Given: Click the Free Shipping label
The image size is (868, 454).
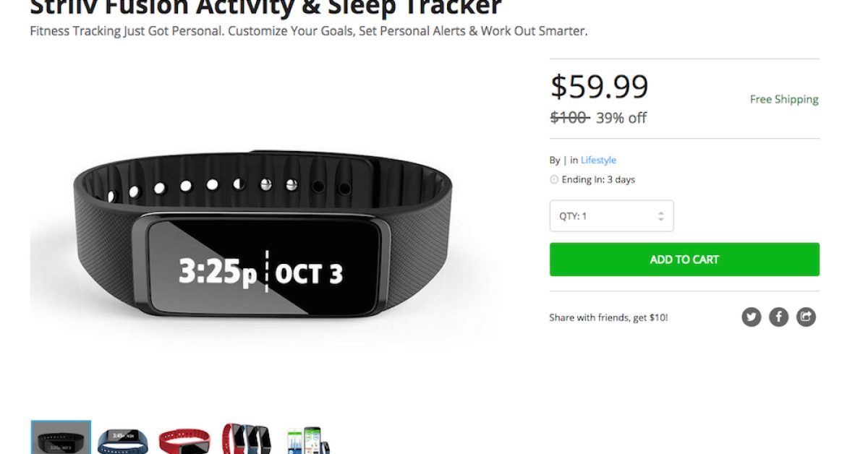Looking at the screenshot, I should coord(784,99).
